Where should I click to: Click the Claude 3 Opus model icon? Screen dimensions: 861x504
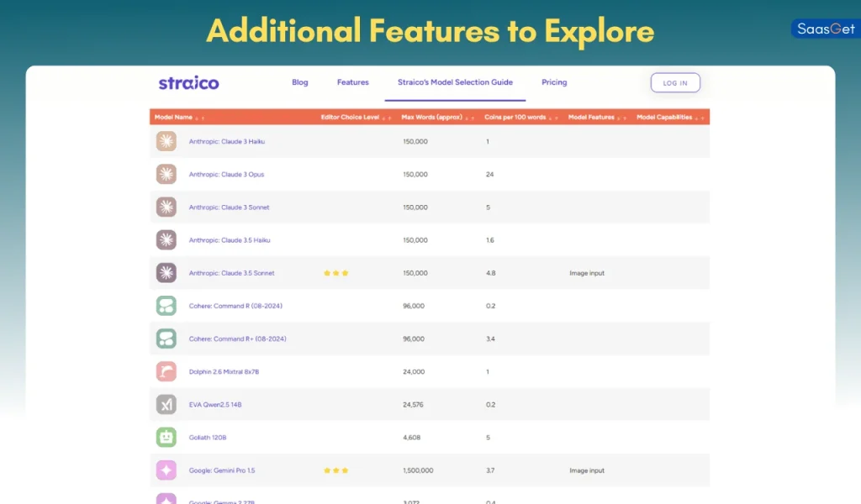(x=166, y=175)
